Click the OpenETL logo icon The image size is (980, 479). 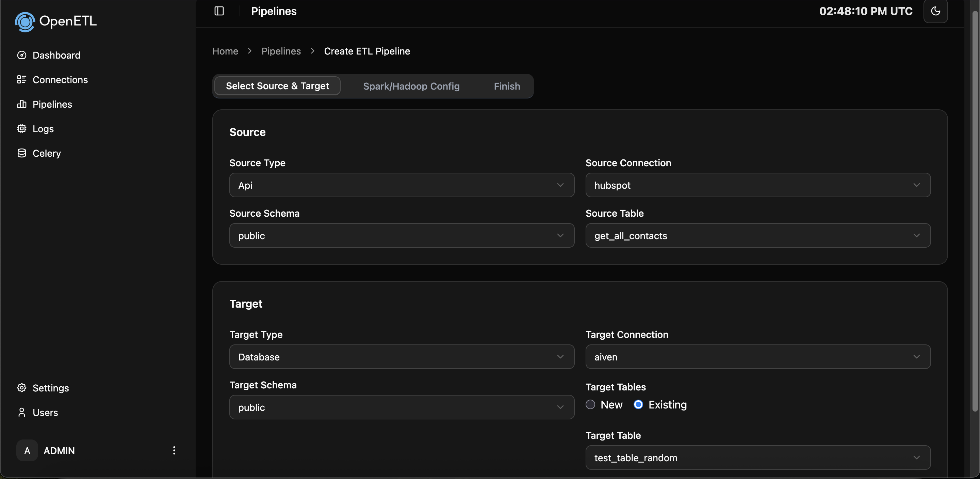25,22
